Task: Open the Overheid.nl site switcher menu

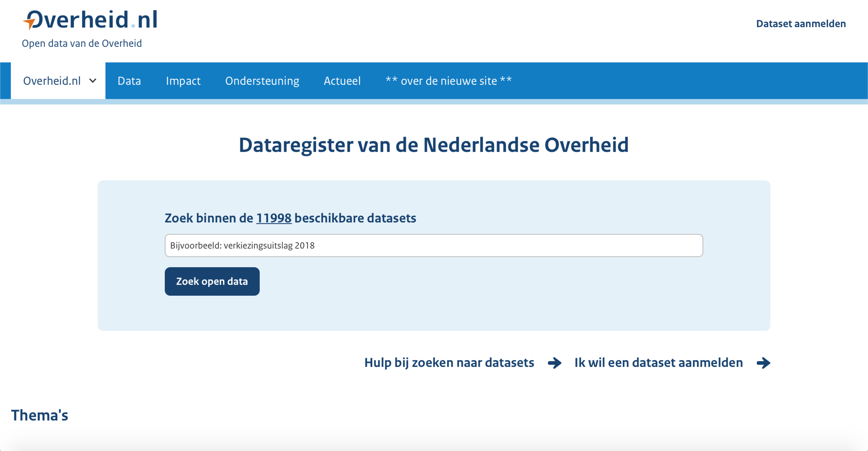Action: [x=52, y=81]
